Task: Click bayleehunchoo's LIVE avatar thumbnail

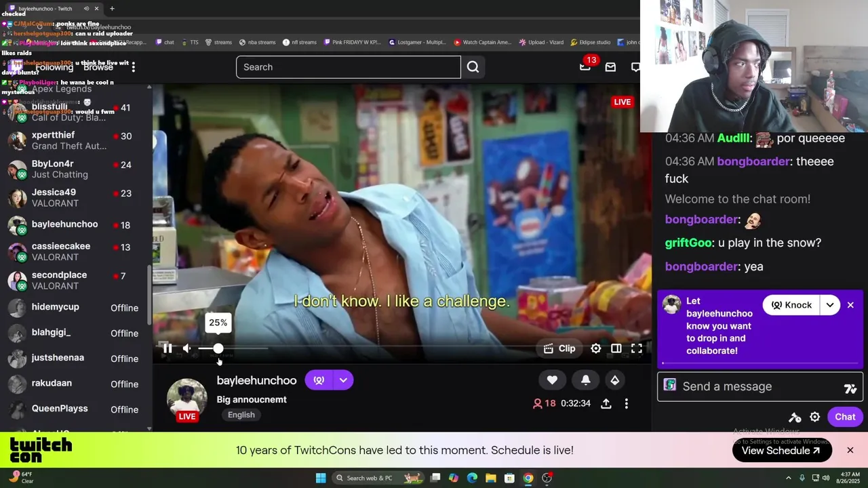Action: pos(186,400)
